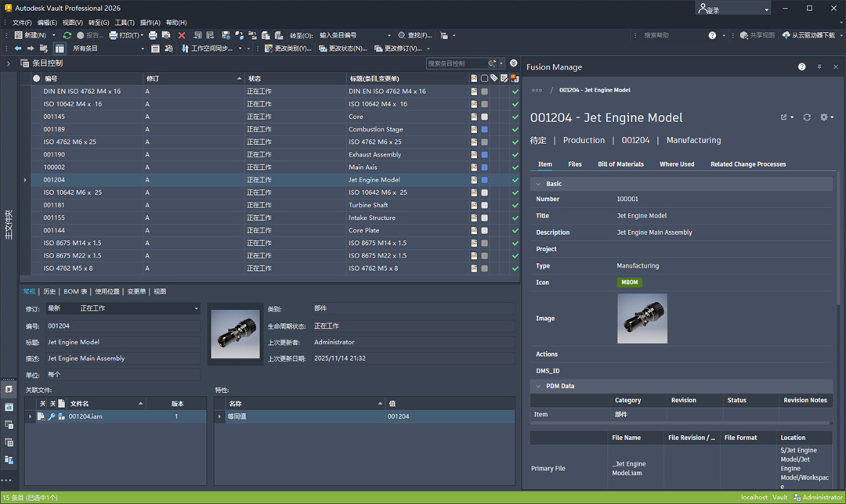Click the blue back arrow navigation icon
This screenshot has width=846, height=504.
coord(18,49)
